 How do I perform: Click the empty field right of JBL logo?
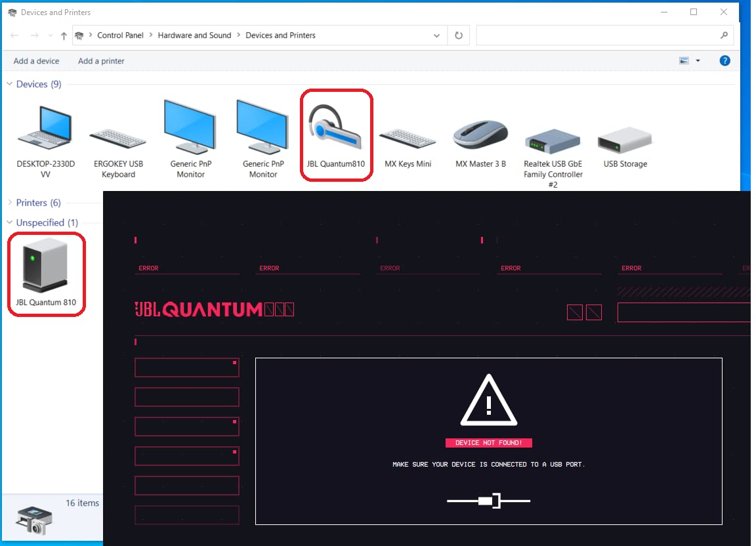point(684,312)
